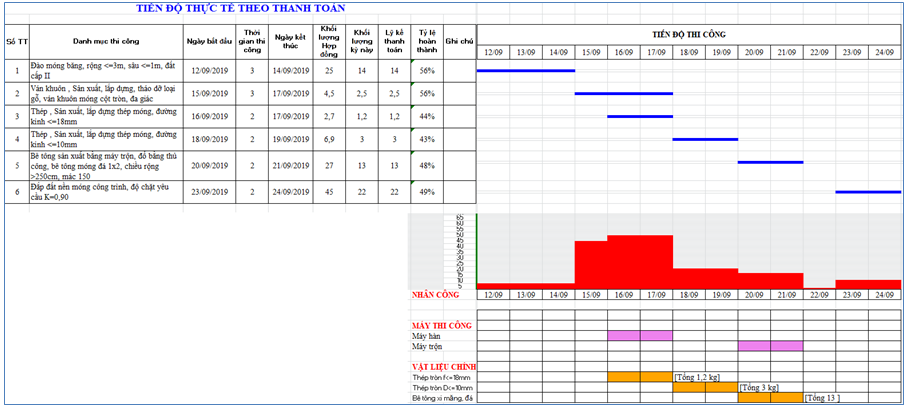Select the 22/09 date in Gantt header

(x=819, y=52)
